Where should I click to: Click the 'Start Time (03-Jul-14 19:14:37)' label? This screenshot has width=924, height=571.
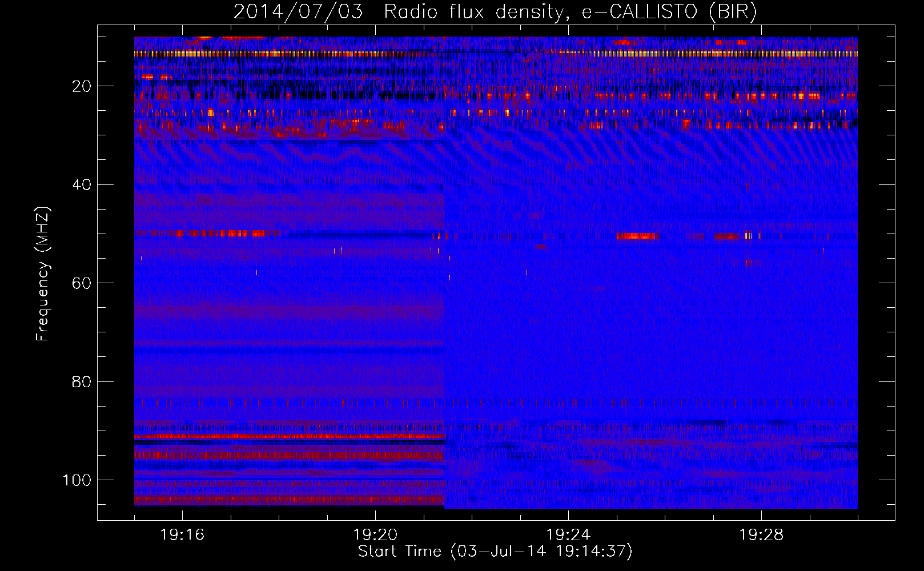[x=495, y=552]
